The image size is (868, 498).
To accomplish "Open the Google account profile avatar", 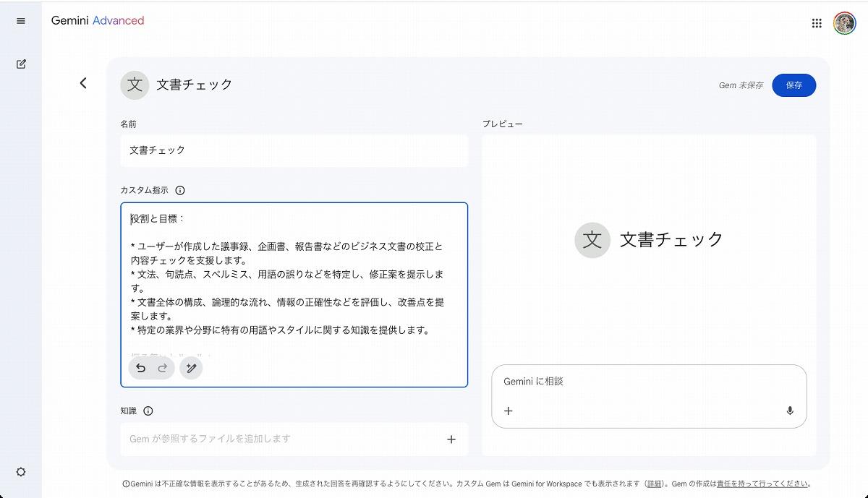I will click(844, 23).
